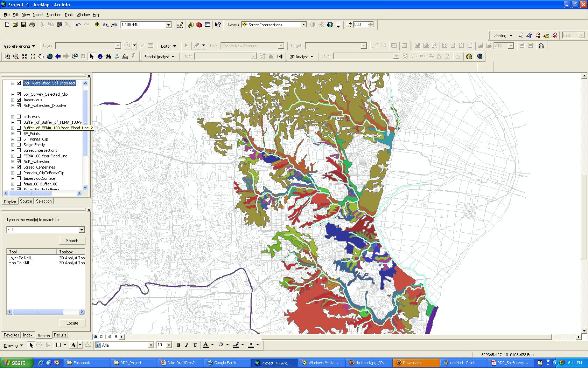
Task: Click the Search button
Action: pos(72,241)
